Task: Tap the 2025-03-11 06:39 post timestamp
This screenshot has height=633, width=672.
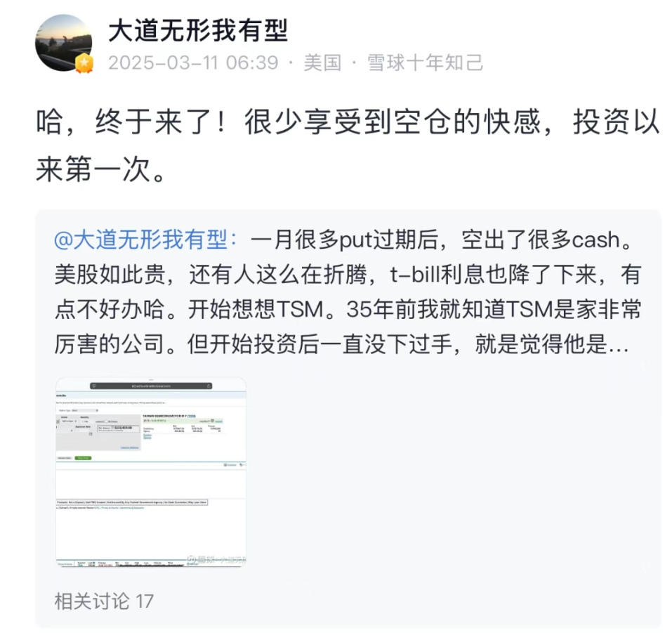Action: [x=193, y=63]
